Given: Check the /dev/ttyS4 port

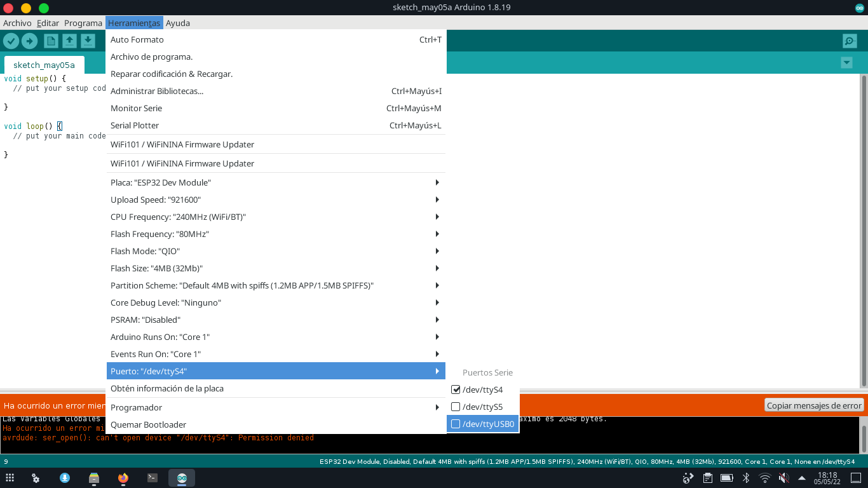Looking at the screenshot, I should coord(483,390).
